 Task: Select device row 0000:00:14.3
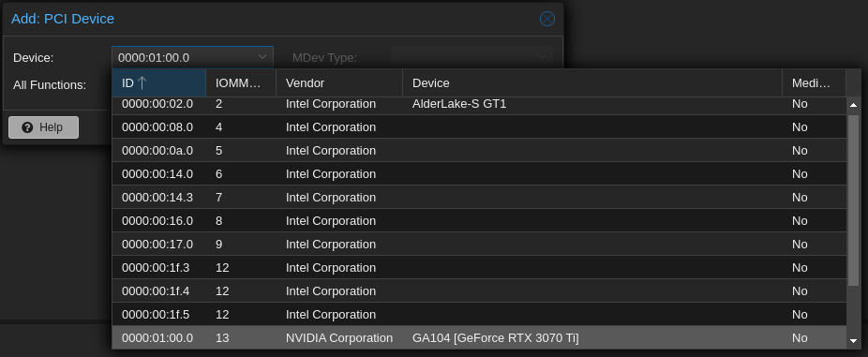pos(479,197)
